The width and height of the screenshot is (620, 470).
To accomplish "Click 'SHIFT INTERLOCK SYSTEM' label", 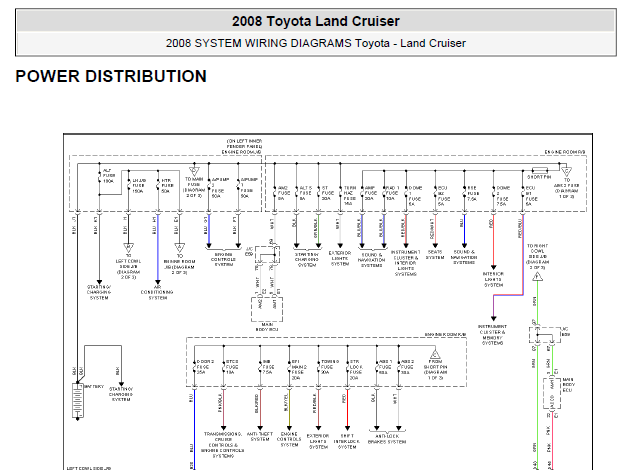I will click(x=348, y=442).
